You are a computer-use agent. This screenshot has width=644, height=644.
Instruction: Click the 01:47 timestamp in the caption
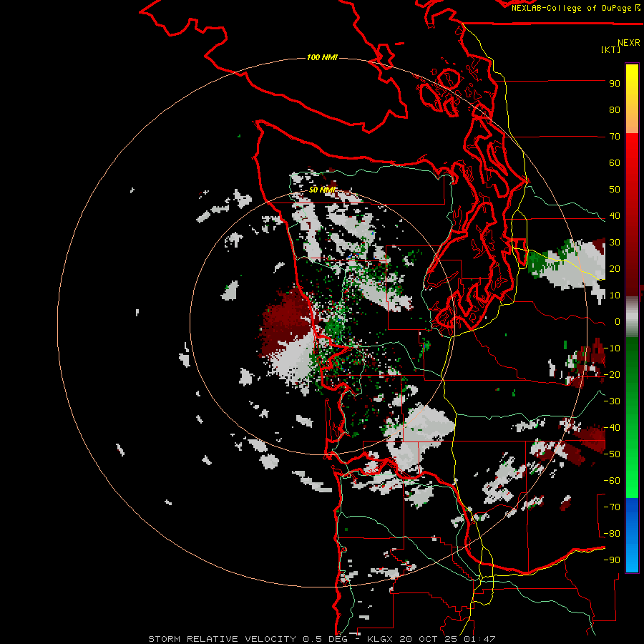click(480, 639)
